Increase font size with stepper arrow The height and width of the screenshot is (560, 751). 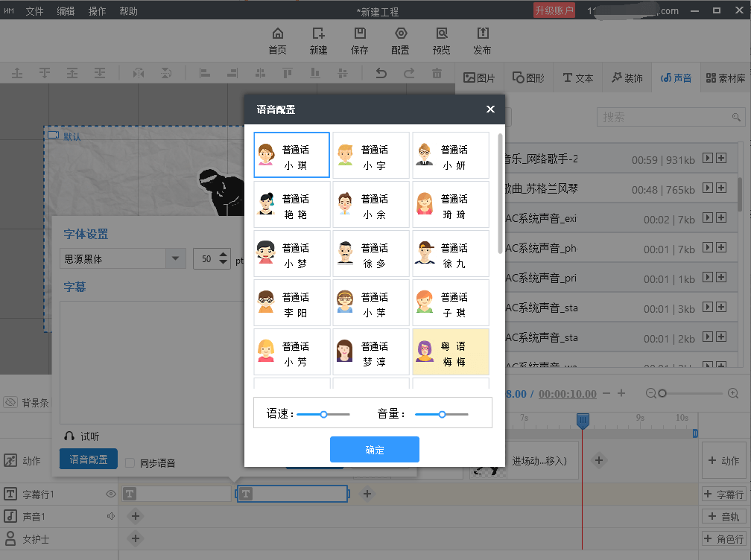(226, 255)
